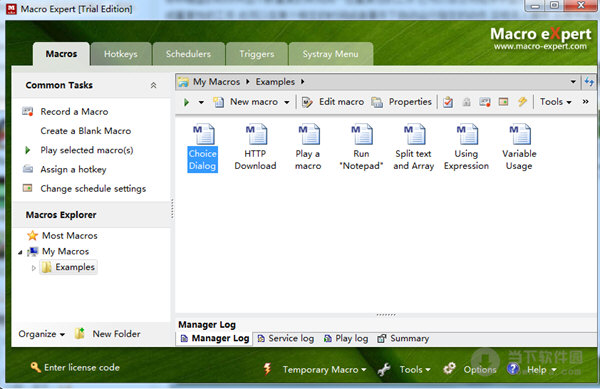
Task: Select the Play a macro file icon
Action: pos(309,134)
